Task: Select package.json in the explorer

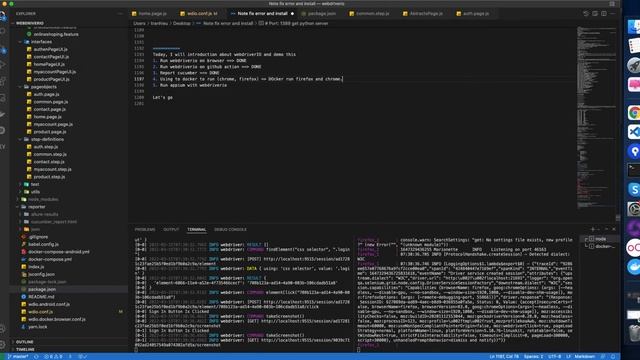Action: tap(42, 289)
